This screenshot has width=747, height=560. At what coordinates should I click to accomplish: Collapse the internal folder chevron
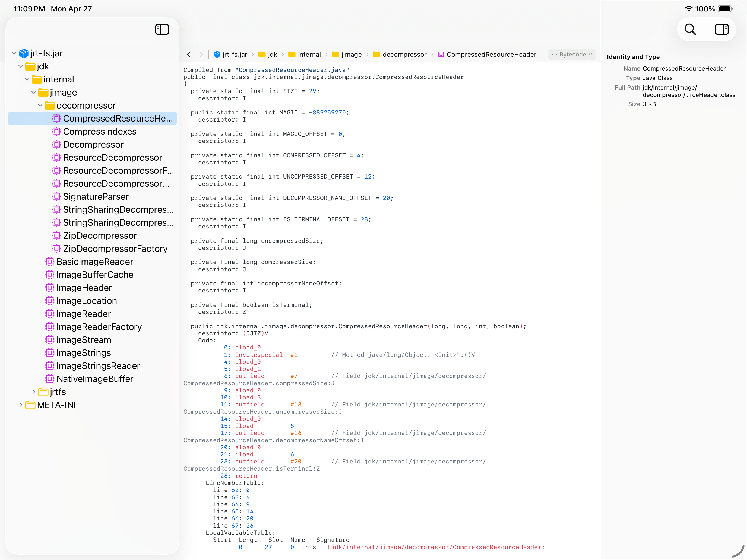27,79
